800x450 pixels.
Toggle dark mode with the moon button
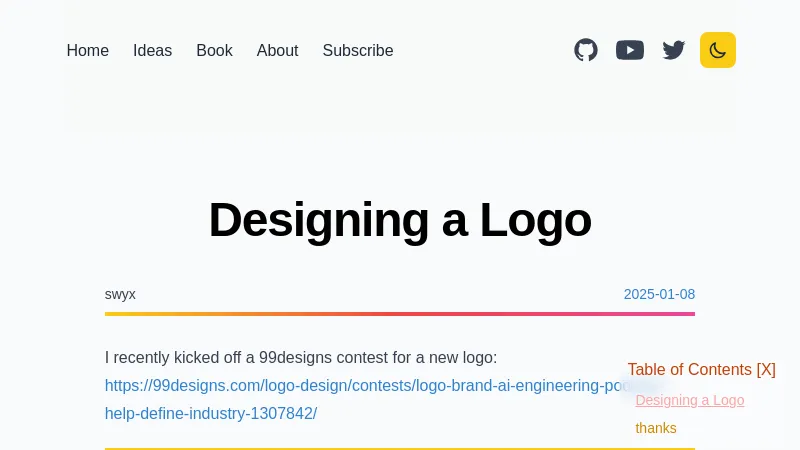718,50
